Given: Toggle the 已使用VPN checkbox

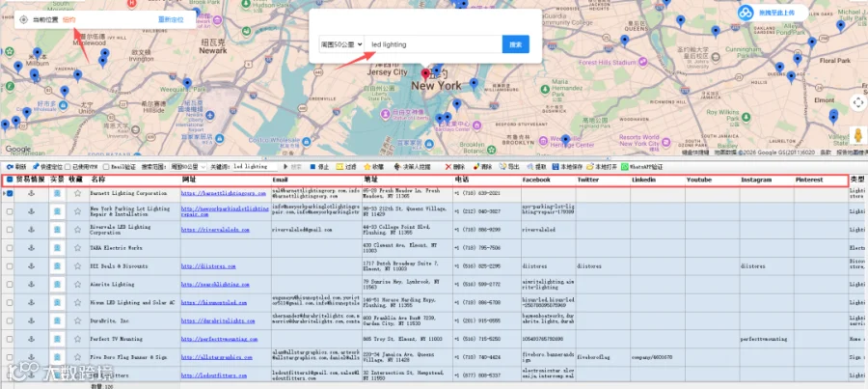Looking at the screenshot, I should coord(68,166).
